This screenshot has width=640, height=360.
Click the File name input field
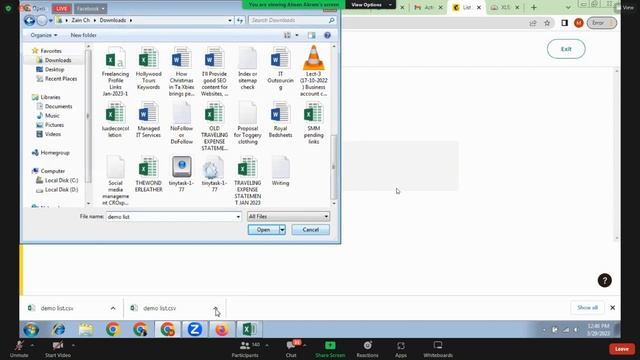click(x=171, y=217)
